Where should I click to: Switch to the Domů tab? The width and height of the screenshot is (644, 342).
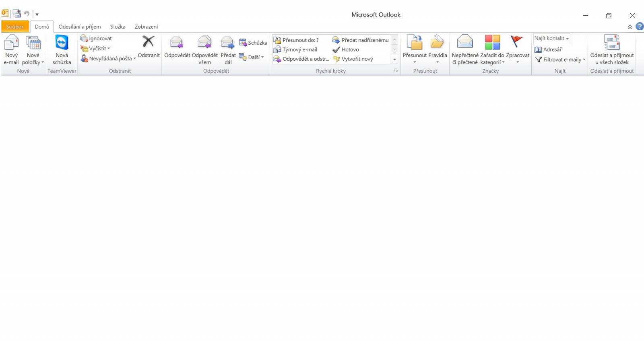point(42,27)
